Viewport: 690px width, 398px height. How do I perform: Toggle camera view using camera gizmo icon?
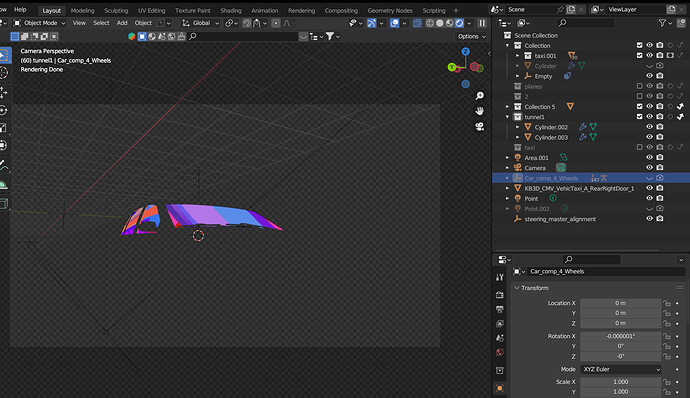coord(480,127)
